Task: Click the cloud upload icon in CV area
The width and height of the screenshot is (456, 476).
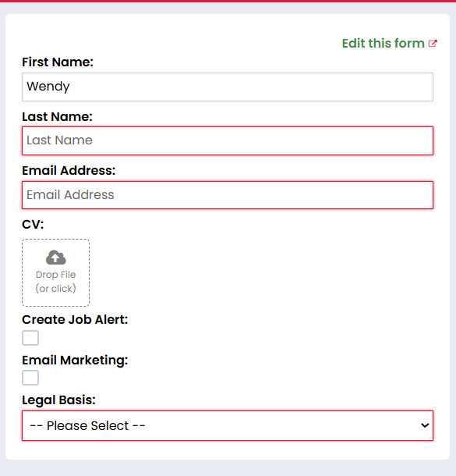Action: click(56, 258)
